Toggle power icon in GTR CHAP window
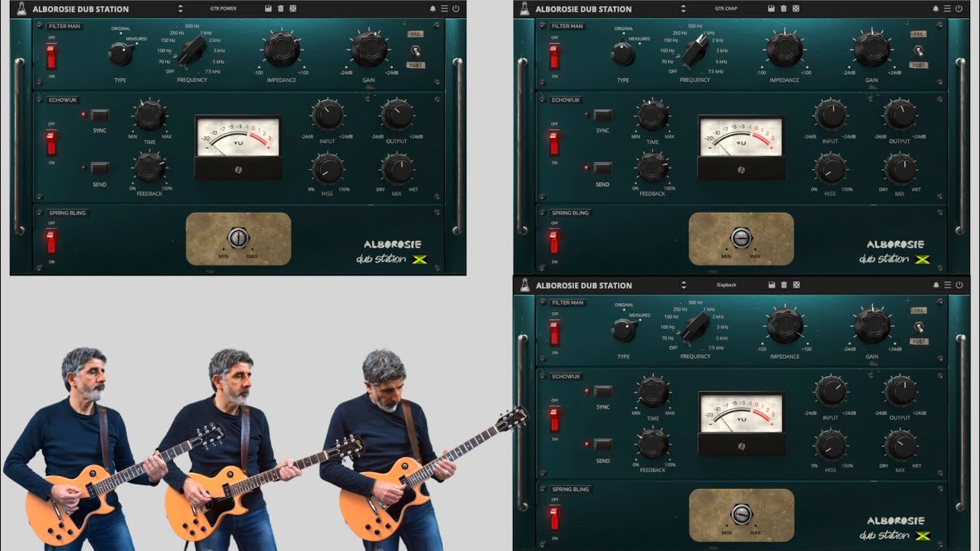The image size is (980, 551). 959,8
